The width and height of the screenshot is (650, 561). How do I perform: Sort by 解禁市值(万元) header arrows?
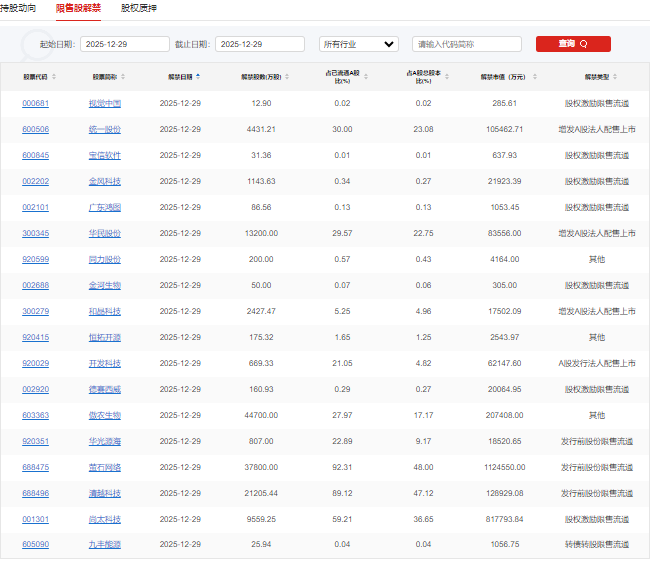[533, 76]
